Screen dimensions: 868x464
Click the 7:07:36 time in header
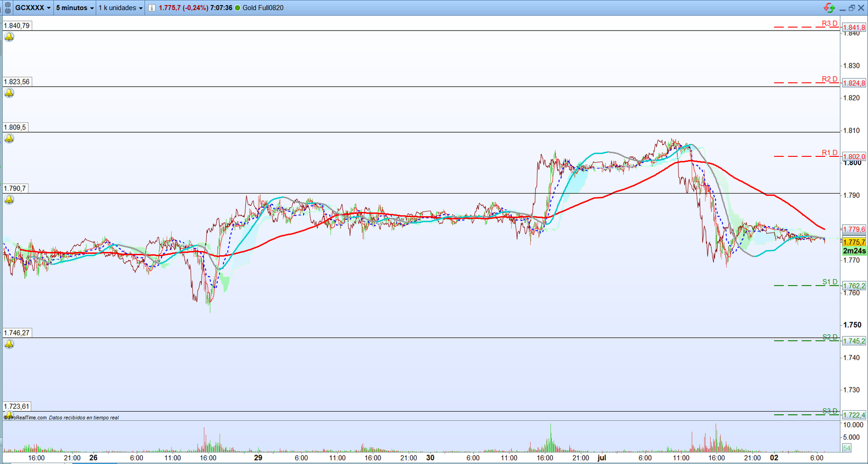(x=221, y=8)
